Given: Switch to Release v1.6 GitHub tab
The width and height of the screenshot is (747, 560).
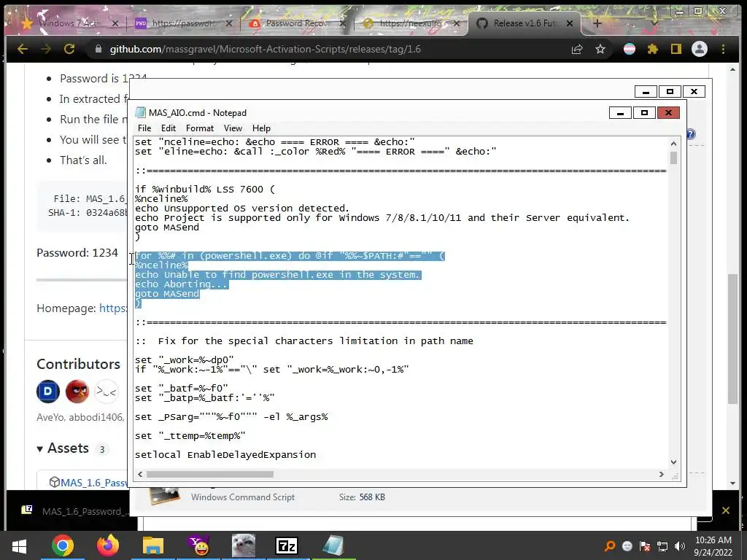Looking at the screenshot, I should [524, 23].
